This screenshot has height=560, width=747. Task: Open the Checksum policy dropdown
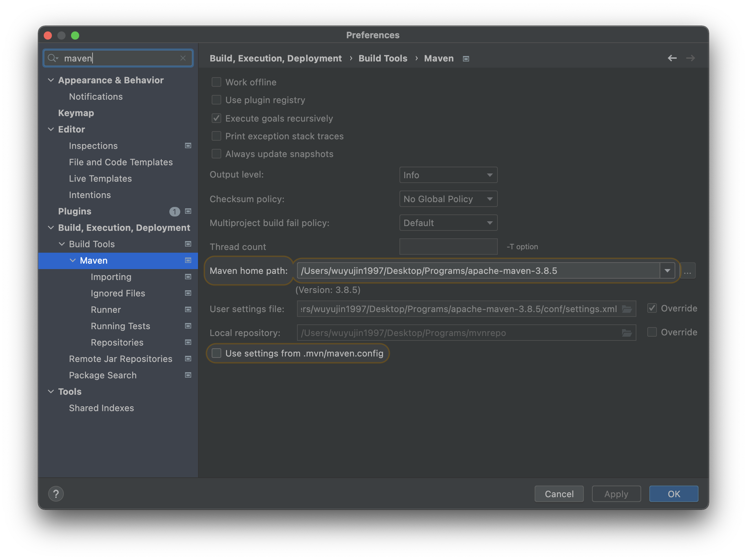(448, 199)
